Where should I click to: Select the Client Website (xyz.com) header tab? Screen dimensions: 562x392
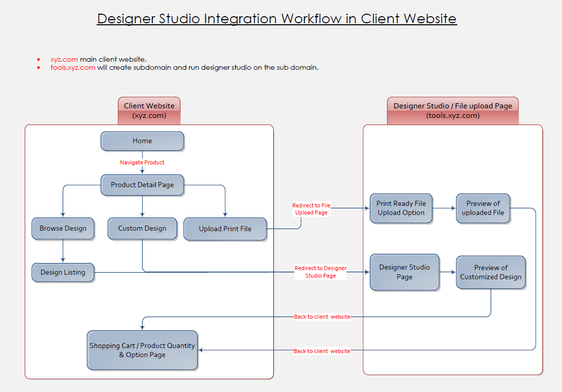pos(149,110)
